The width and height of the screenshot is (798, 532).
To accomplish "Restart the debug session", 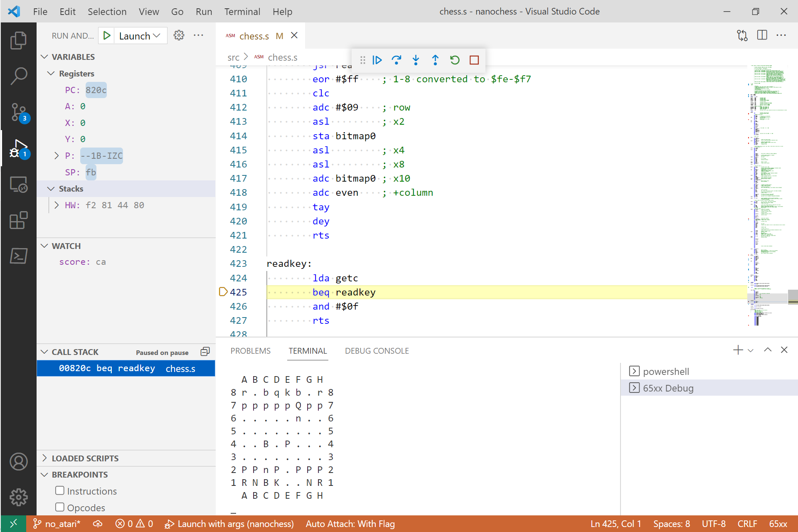I will pyautogui.click(x=455, y=60).
